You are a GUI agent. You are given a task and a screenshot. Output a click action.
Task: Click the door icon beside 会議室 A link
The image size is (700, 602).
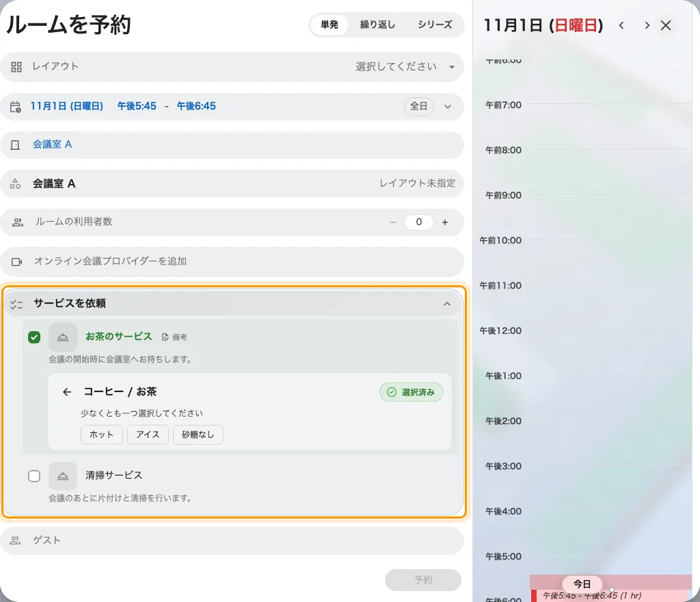[x=15, y=145]
